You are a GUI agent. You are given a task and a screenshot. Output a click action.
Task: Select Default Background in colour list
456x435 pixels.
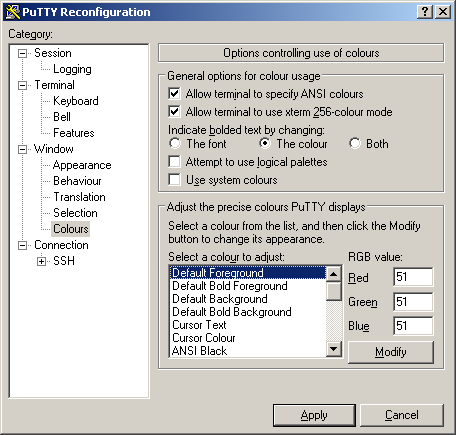tap(220, 299)
